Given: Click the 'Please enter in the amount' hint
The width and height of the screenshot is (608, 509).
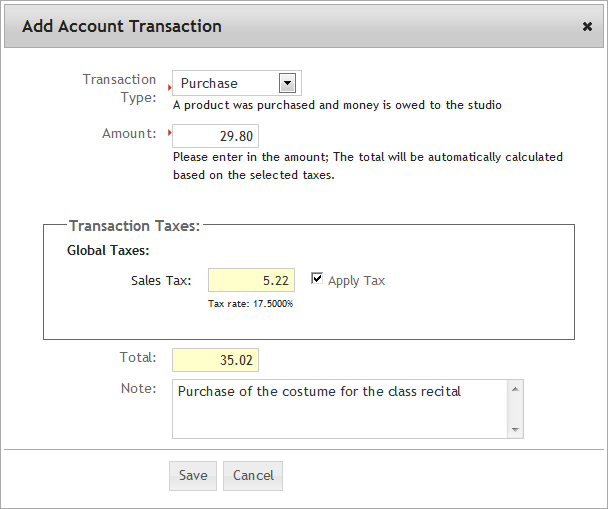Looking at the screenshot, I should (368, 166).
